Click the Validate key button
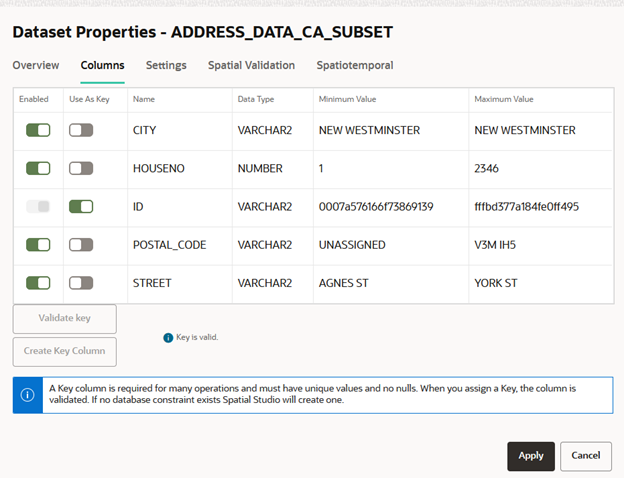Image resolution: width=624 pixels, height=478 pixels. click(x=65, y=319)
